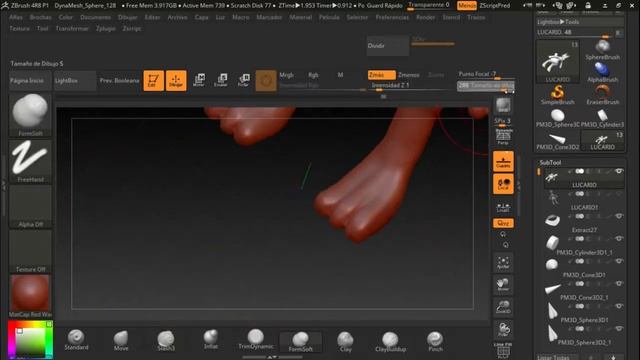Viewport: 640px width, 360px height.
Task: Choose the Clay brush
Action: (345, 341)
